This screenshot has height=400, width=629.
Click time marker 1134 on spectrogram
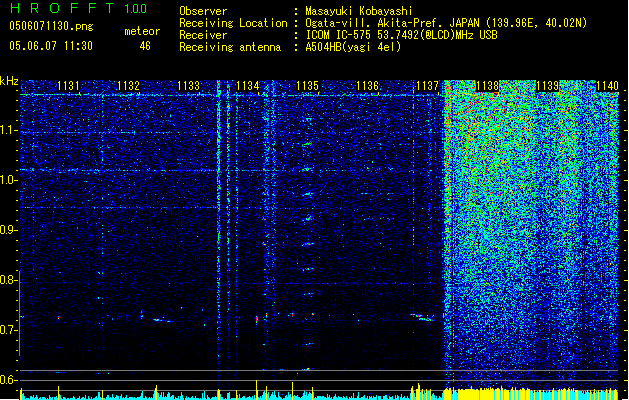tap(248, 85)
